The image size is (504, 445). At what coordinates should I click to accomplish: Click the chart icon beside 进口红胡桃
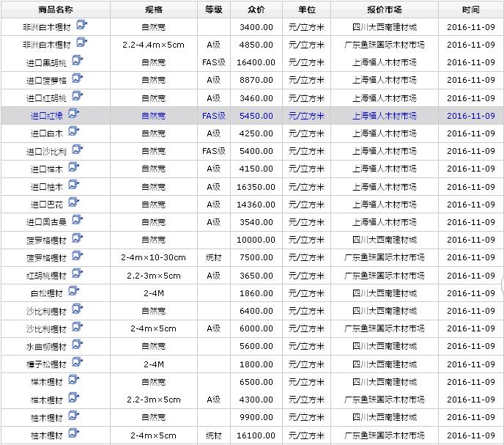77,97
